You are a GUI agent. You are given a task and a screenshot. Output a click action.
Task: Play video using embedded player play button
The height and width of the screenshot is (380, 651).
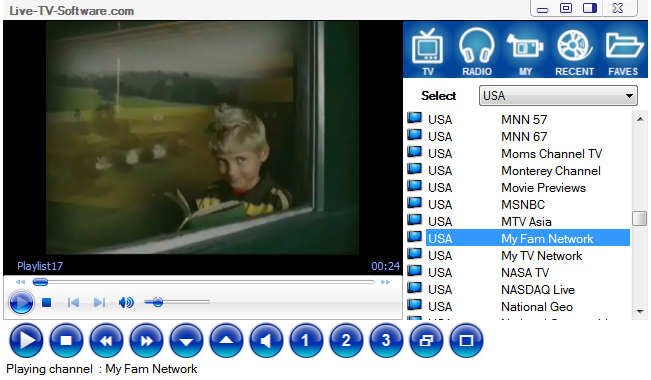pos(21,302)
